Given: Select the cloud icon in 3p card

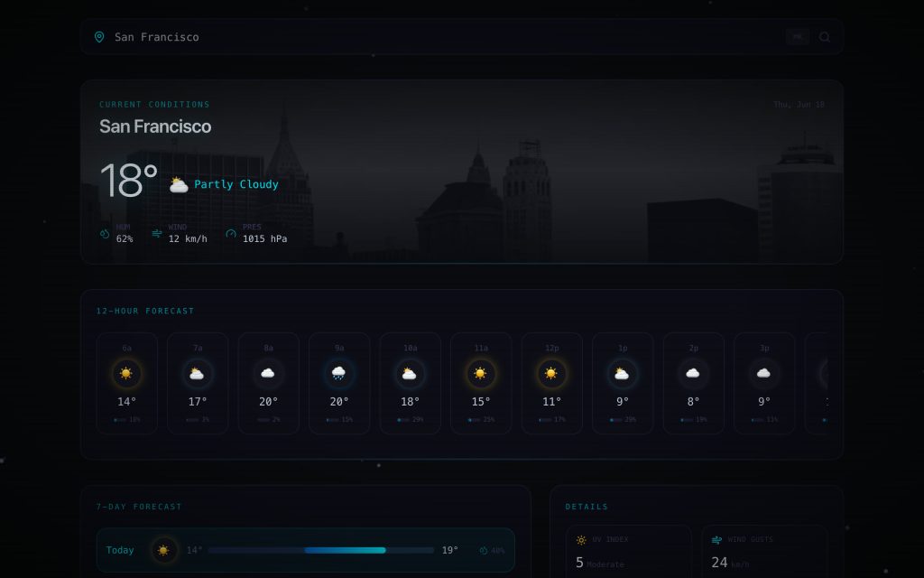Looking at the screenshot, I should coord(763,373).
